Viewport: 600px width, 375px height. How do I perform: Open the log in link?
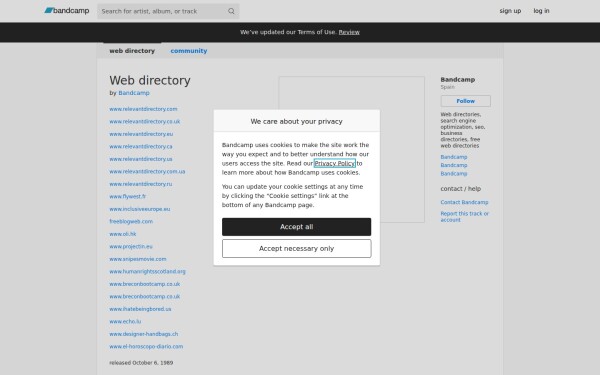coord(541,11)
